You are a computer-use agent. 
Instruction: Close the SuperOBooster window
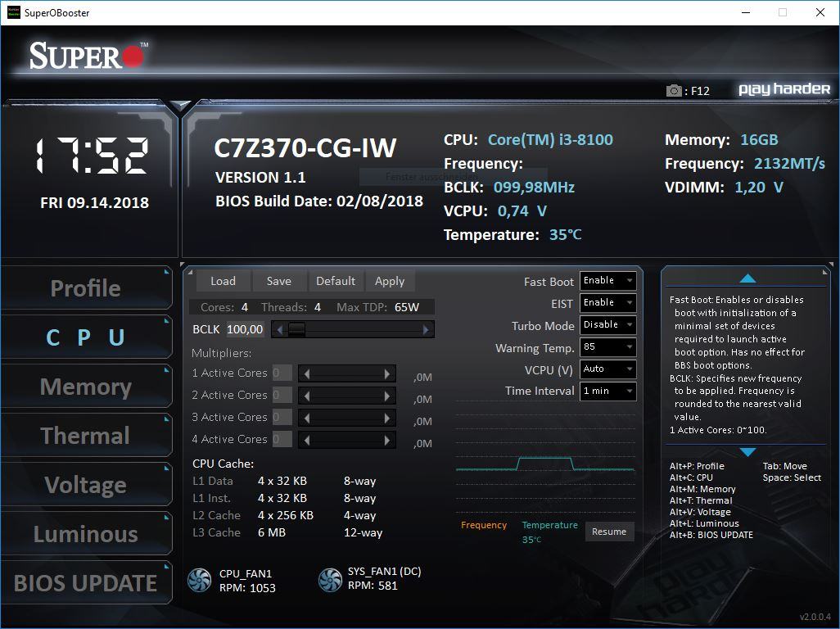(x=820, y=12)
